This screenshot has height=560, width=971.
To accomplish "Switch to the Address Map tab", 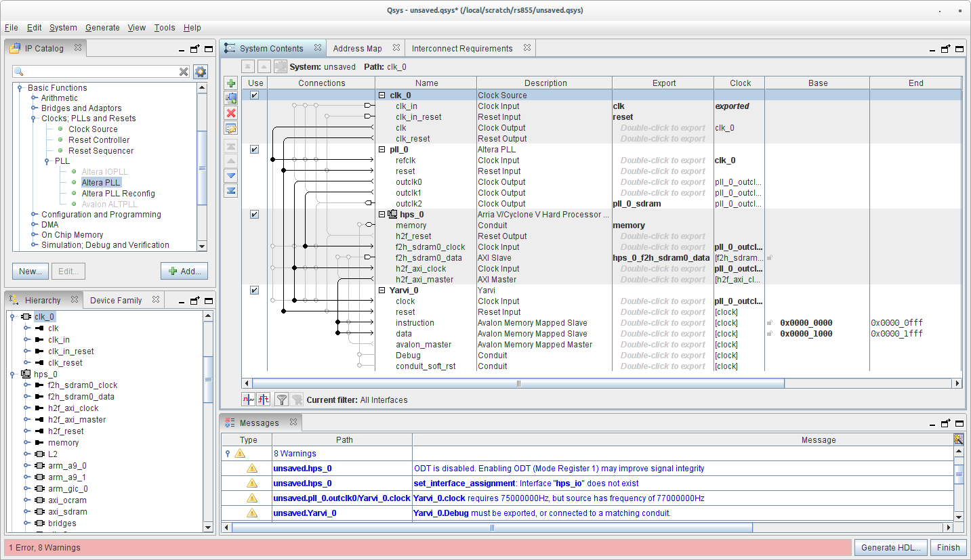I will (x=357, y=49).
